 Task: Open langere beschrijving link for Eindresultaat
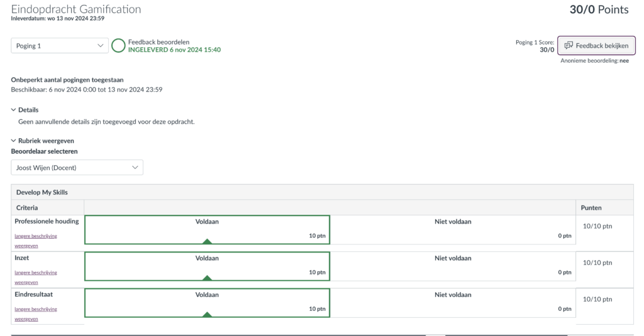(x=36, y=314)
